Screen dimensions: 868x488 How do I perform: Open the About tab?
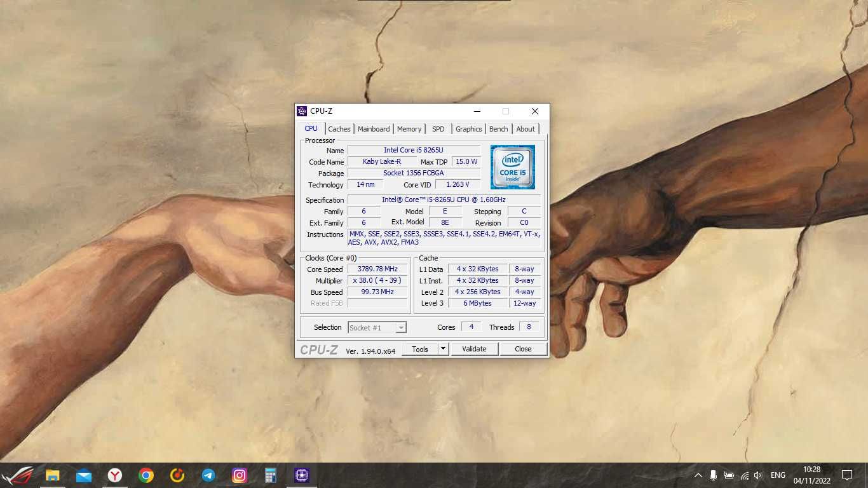click(526, 129)
